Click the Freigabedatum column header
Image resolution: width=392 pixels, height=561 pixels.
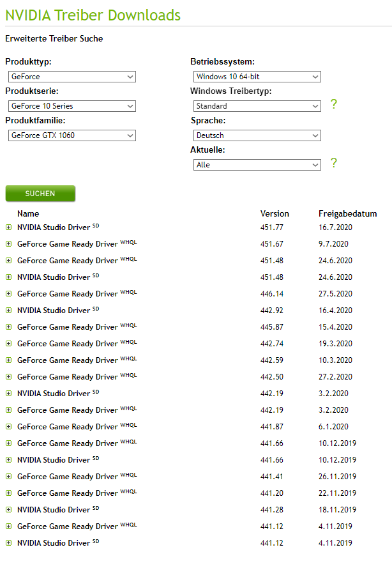[x=348, y=213]
